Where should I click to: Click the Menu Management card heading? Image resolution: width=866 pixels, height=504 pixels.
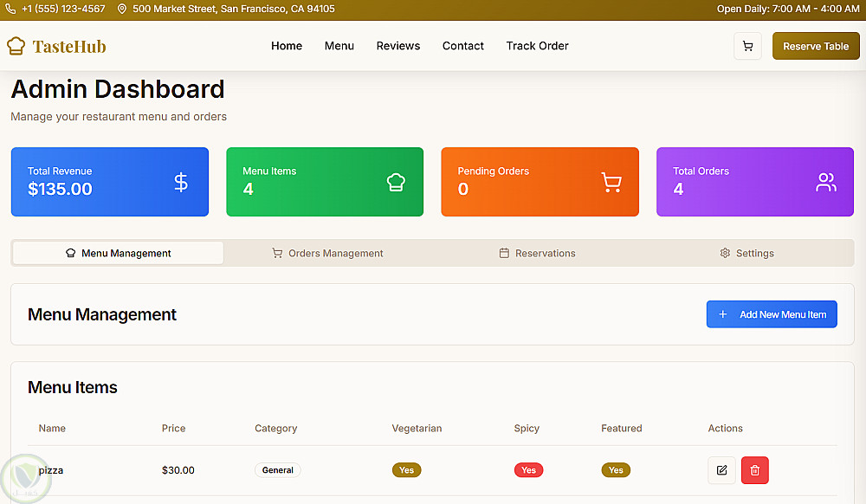(x=102, y=314)
